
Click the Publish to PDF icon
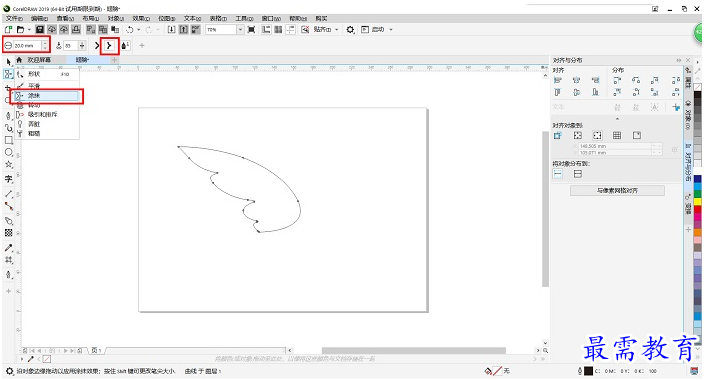(x=196, y=30)
